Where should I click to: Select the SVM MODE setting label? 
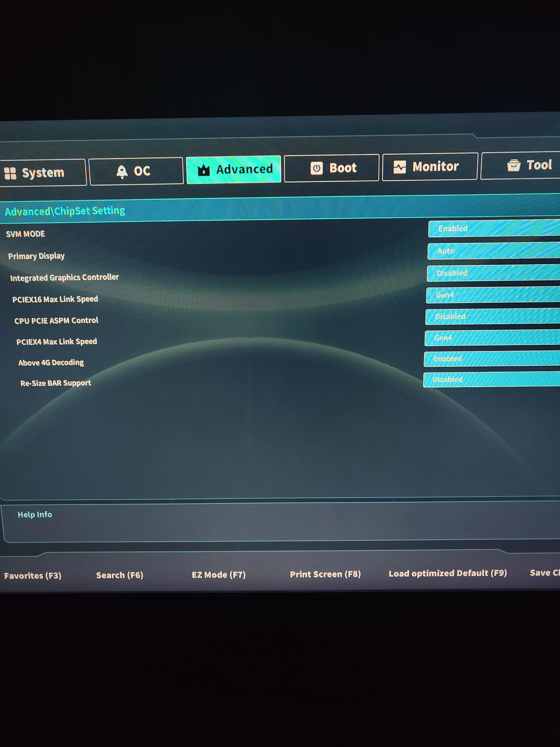tap(25, 234)
